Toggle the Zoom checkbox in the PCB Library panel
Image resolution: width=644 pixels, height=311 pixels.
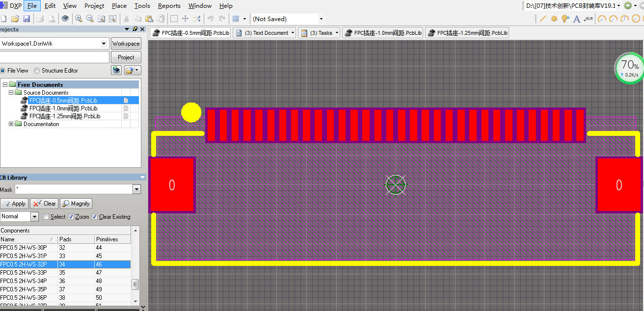click(71, 216)
